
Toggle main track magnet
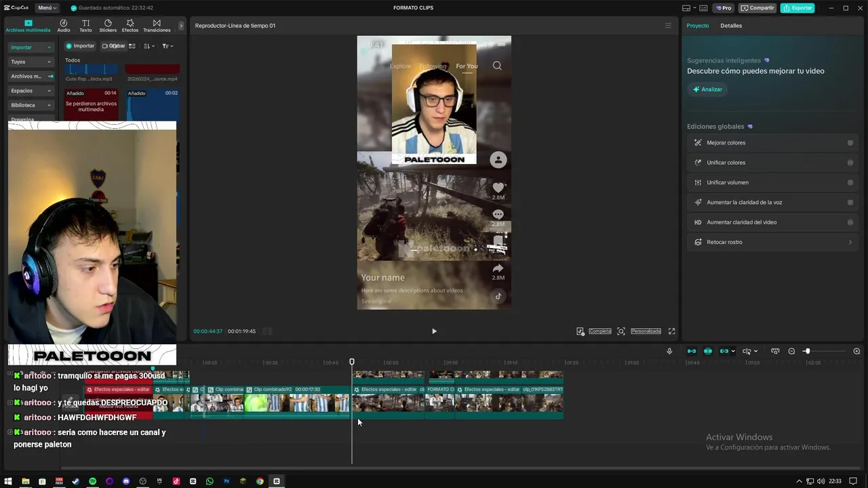(x=692, y=351)
